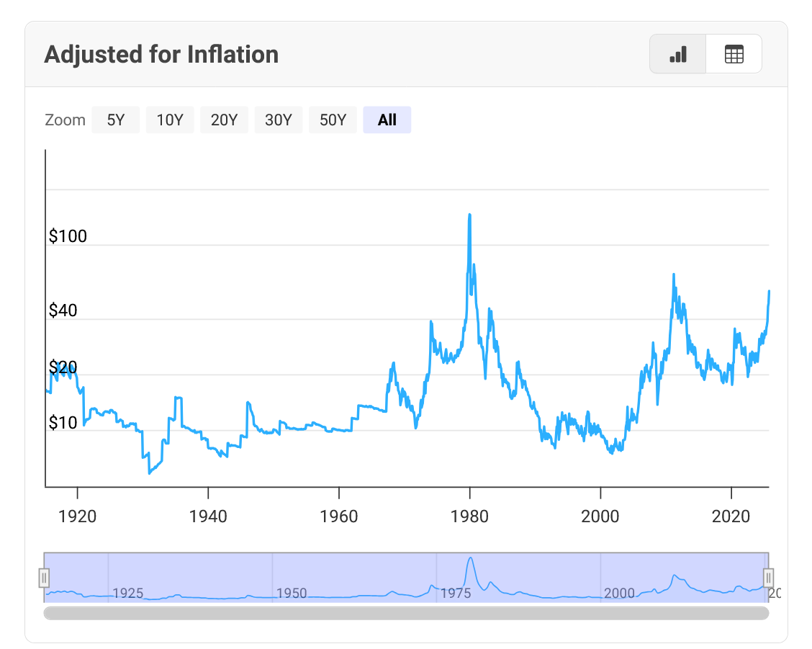The width and height of the screenshot is (812, 649).
Task: Select the 20Y zoom option
Action: pyautogui.click(x=224, y=120)
